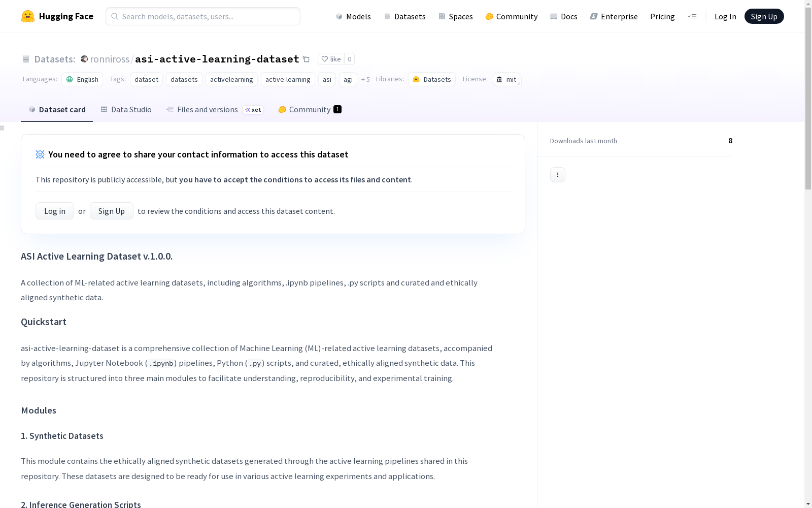
Task: Click the '2. Inference Generation Scripts' heading
Action: point(81,504)
